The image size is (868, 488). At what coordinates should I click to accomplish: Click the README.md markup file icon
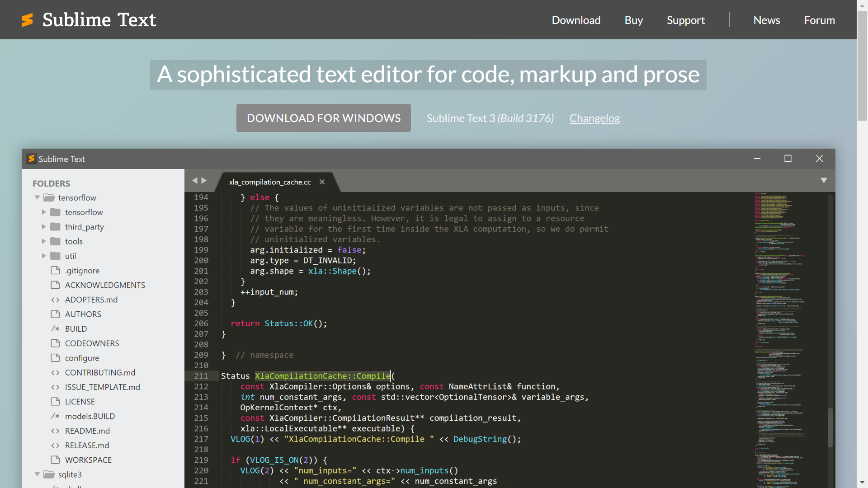click(x=55, y=431)
